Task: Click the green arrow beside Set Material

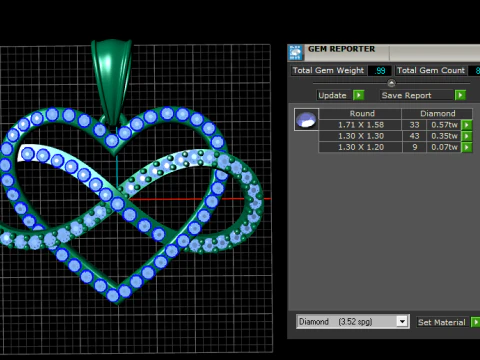Action: pyautogui.click(x=476, y=322)
